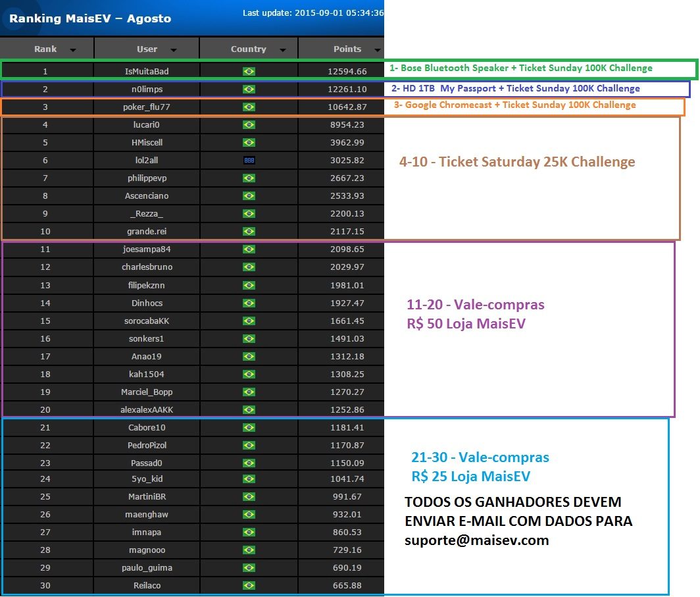Click username magnooo
This screenshot has height=597, width=700.
click(x=147, y=550)
